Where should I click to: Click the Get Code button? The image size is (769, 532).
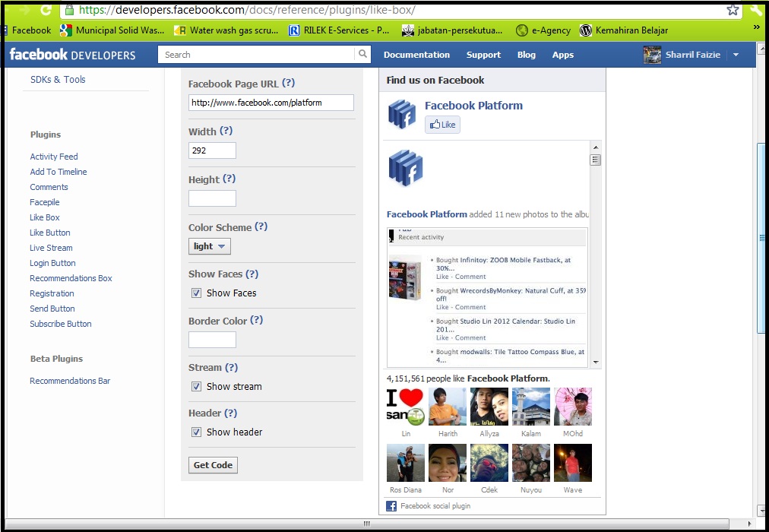click(x=213, y=465)
